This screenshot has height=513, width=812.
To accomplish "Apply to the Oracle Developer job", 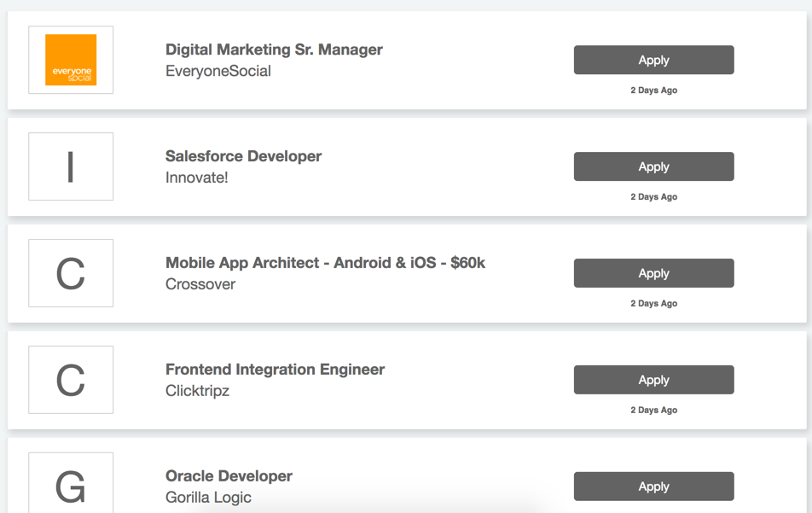I will click(x=653, y=487).
